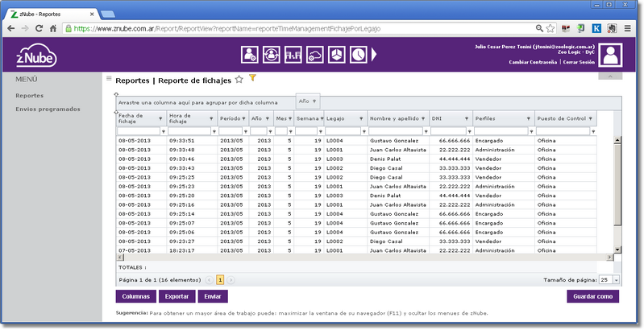Click the star favorite icon beside report title
The width and height of the screenshot is (644, 330).
point(239,80)
